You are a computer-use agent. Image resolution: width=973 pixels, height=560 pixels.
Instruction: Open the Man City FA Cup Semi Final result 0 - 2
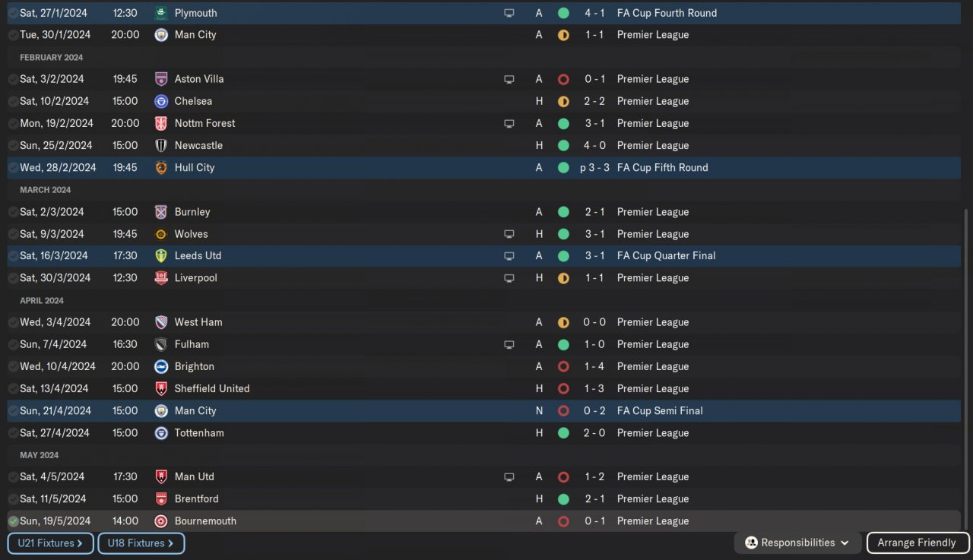point(594,411)
